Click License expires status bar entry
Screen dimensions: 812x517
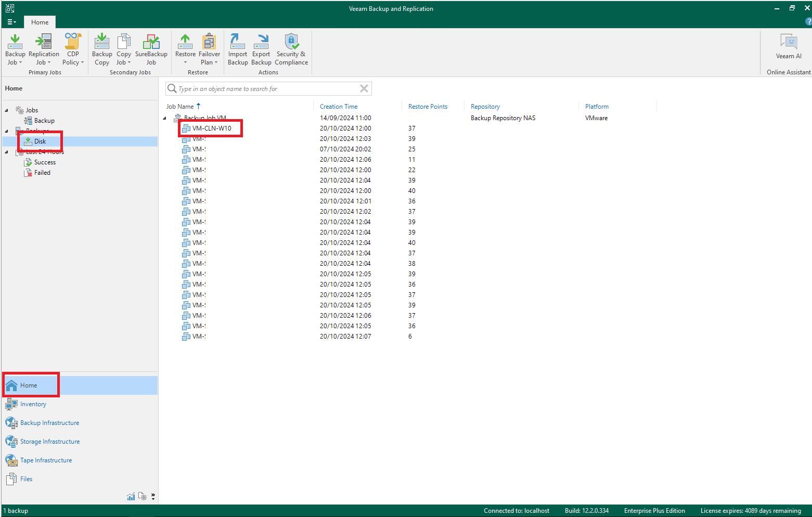pos(751,511)
